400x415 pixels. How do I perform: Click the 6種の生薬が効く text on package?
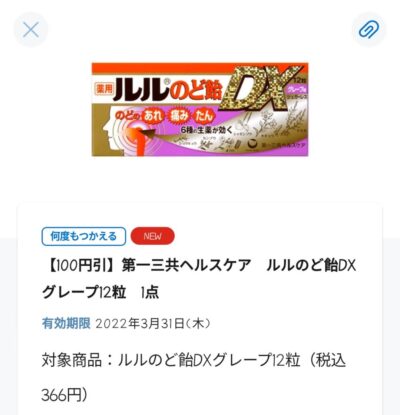pyautogui.click(x=206, y=130)
